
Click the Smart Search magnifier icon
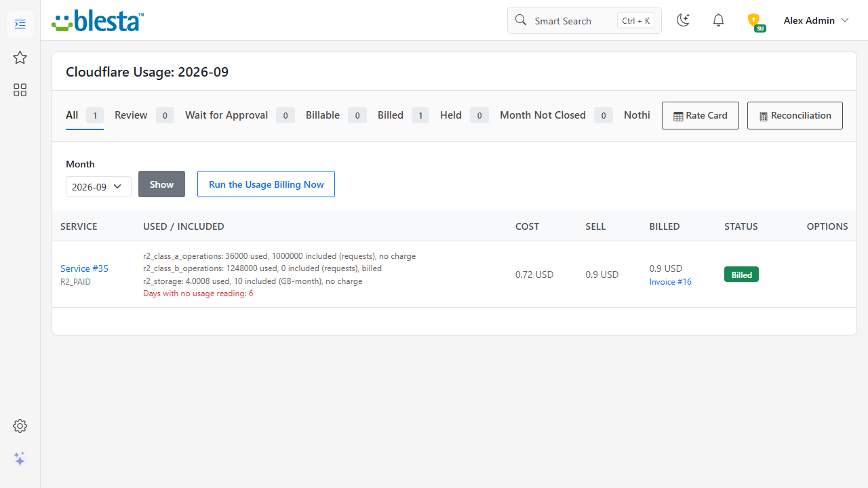pos(521,20)
